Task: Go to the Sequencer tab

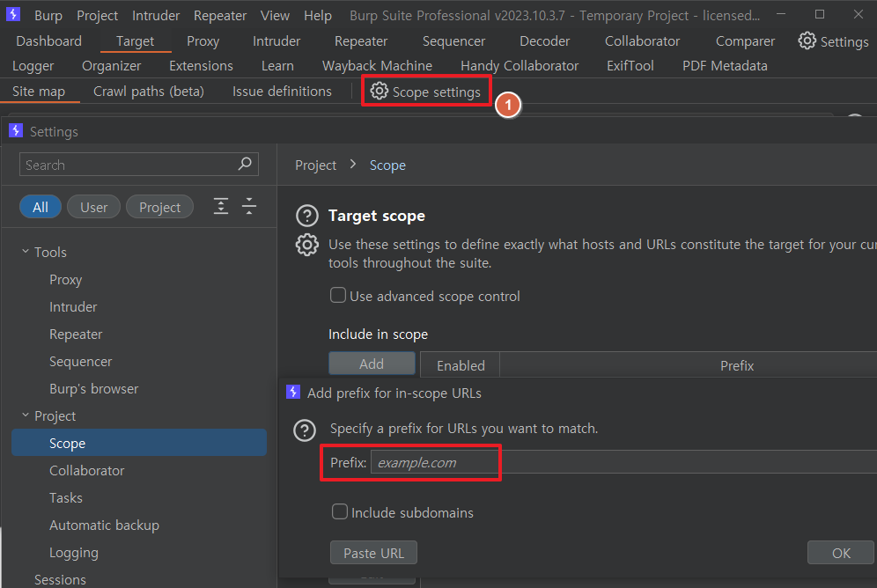Action: (x=453, y=41)
